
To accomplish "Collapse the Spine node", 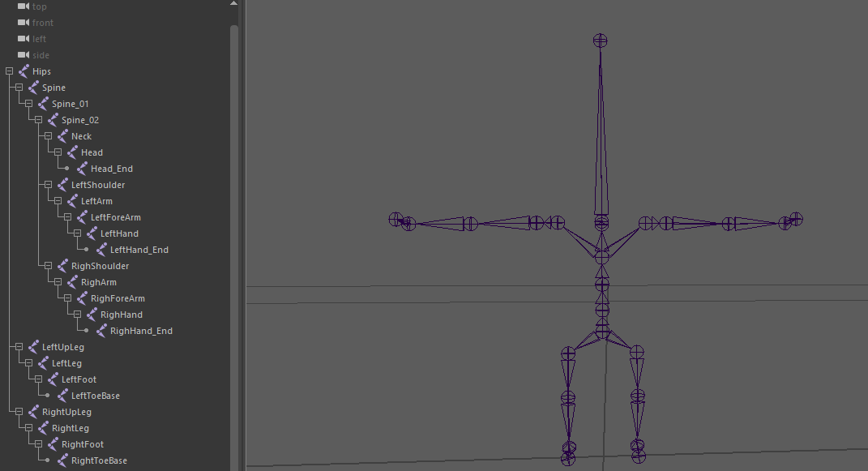I will pos(19,88).
